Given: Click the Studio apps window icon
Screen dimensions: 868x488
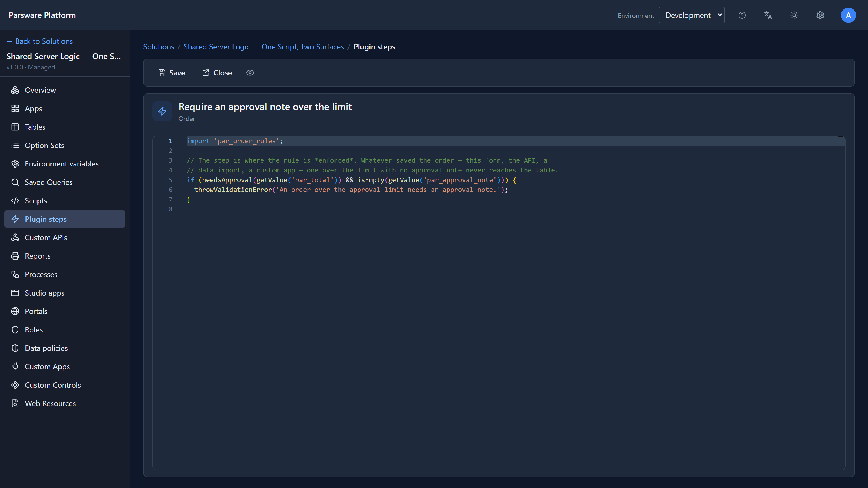Looking at the screenshot, I should coord(15,293).
